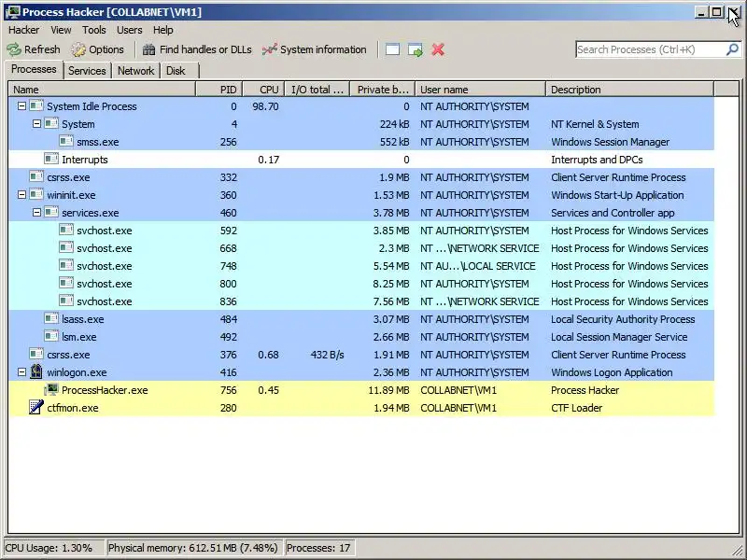Sort by the Name column header

(x=102, y=89)
